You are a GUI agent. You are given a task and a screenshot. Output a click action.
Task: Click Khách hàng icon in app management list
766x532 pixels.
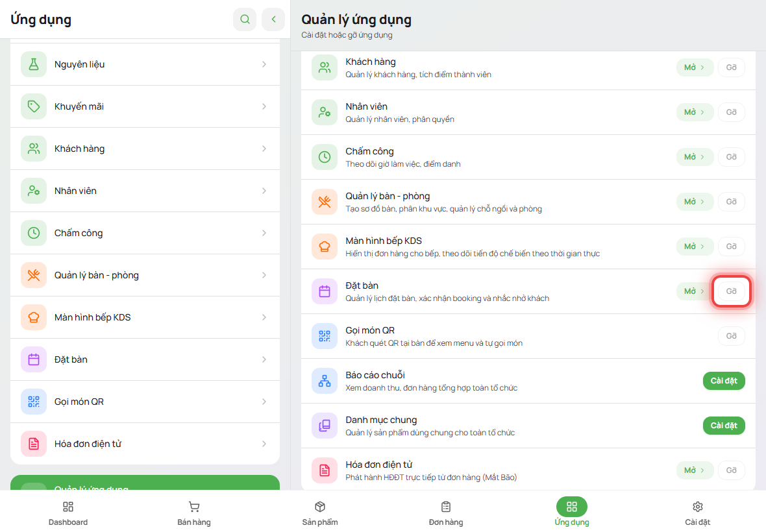click(x=325, y=67)
